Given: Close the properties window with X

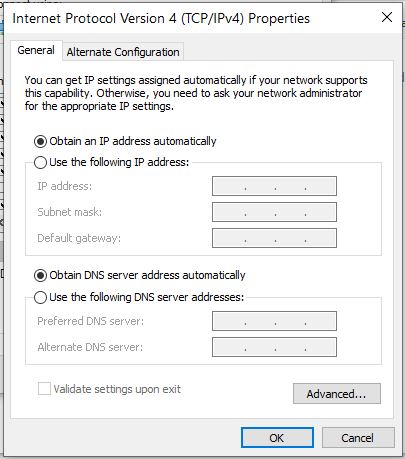Looking at the screenshot, I should pos(387,17).
